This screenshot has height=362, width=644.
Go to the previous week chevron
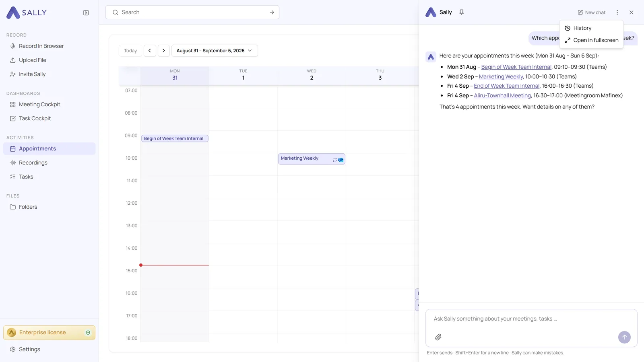(x=150, y=51)
